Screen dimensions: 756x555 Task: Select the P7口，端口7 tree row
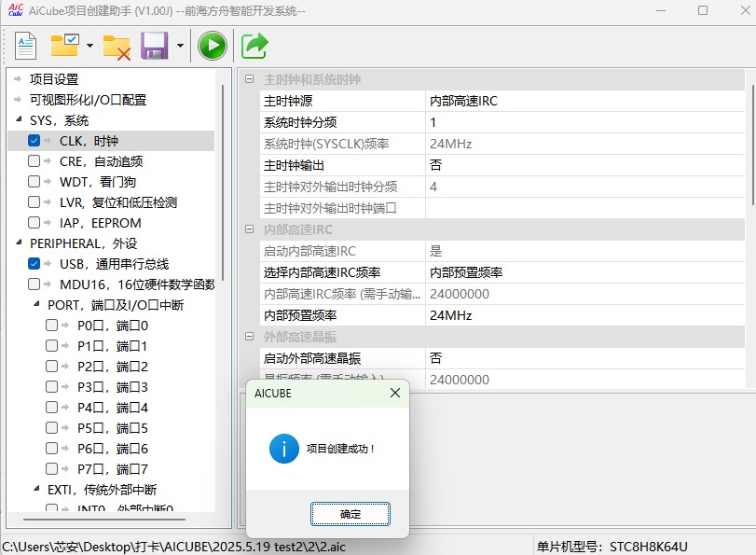[x=113, y=469]
